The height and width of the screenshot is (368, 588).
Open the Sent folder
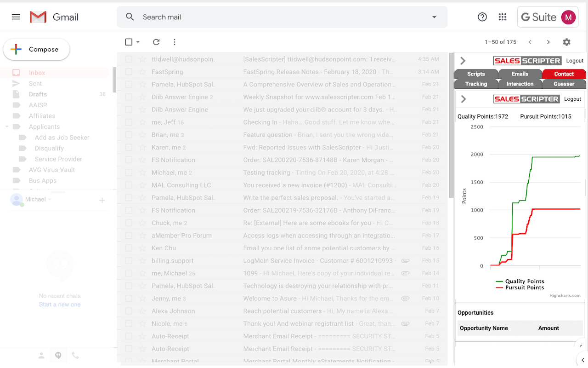35,83
